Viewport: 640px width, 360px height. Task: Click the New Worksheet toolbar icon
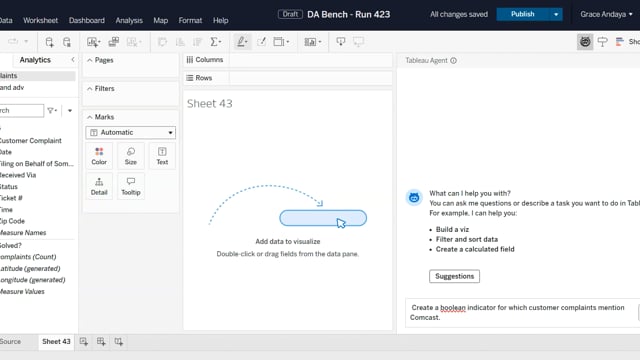pyautogui.click(x=93, y=42)
